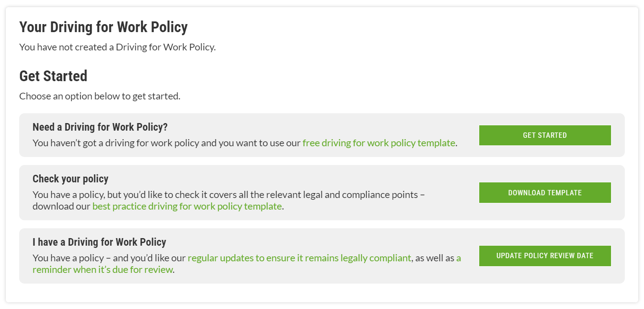Click the Your Driving for Work Policy heading
This screenshot has height=309, width=644.
click(x=103, y=27)
